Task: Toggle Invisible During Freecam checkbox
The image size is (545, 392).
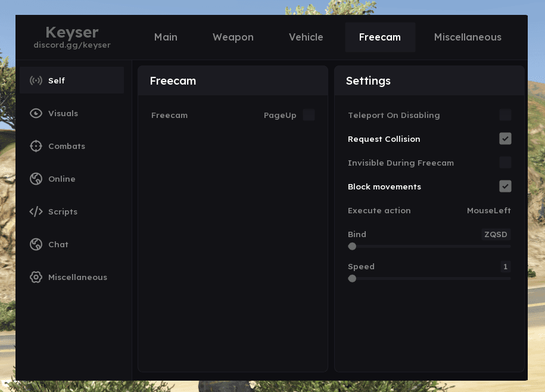Action: pyautogui.click(x=505, y=163)
